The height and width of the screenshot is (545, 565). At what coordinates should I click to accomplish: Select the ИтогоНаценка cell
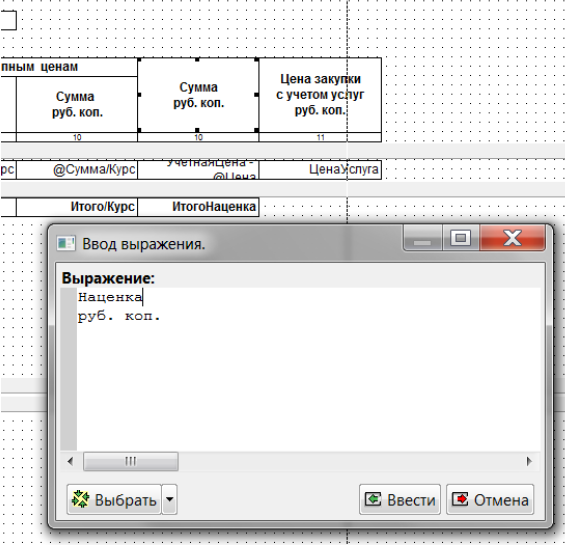pyautogui.click(x=198, y=207)
